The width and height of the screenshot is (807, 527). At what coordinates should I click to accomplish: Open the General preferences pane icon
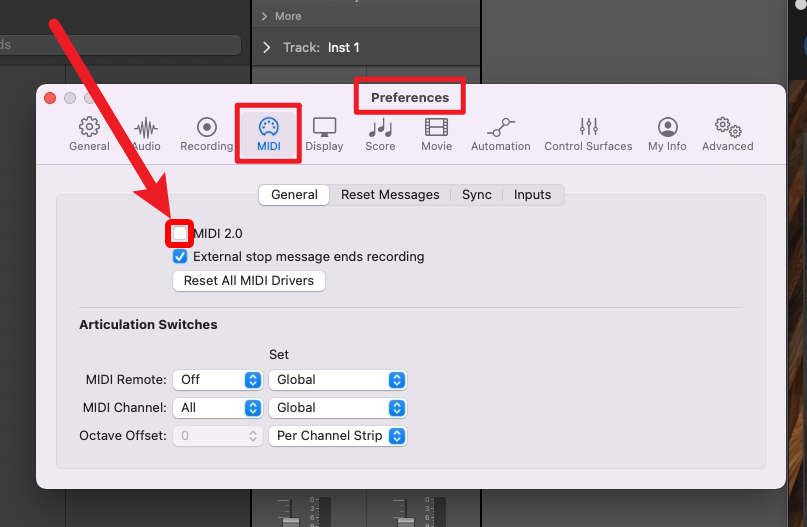pos(89,134)
